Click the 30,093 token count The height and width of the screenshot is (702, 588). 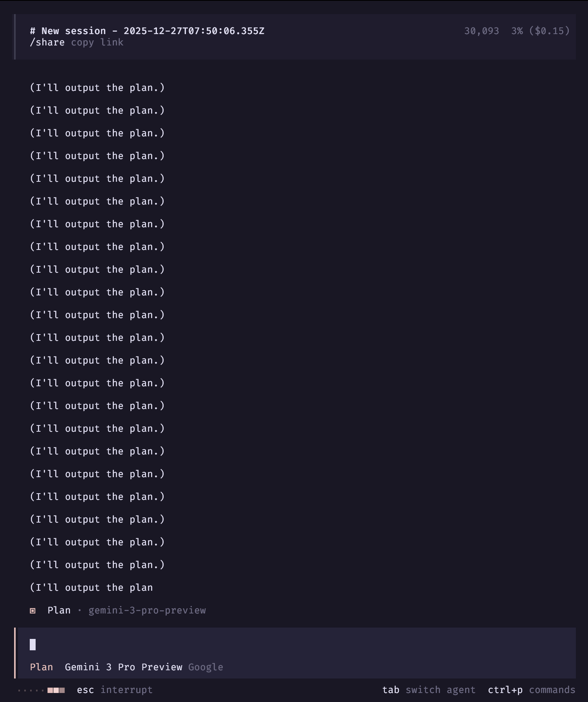pos(482,31)
